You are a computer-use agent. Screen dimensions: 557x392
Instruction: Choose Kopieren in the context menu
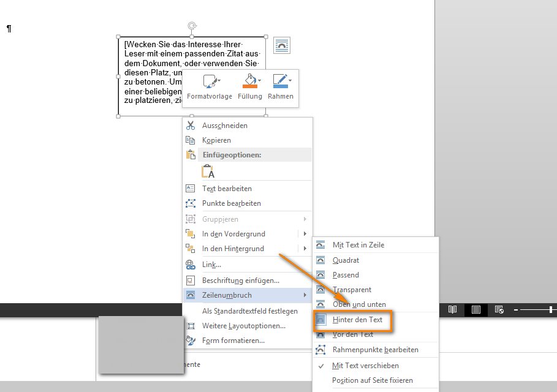[x=216, y=140]
